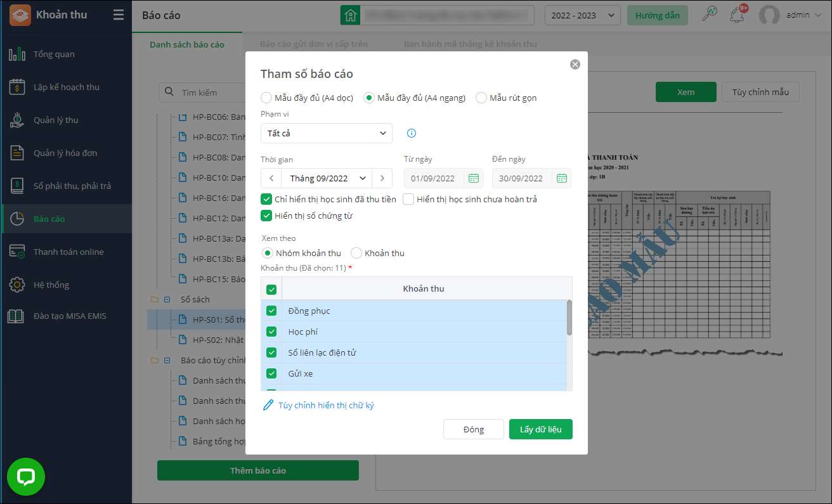Viewport: 832px width, 504px height.
Task: Enable Hiển thị học sinh chưa hoàn trả
Action: [408, 199]
